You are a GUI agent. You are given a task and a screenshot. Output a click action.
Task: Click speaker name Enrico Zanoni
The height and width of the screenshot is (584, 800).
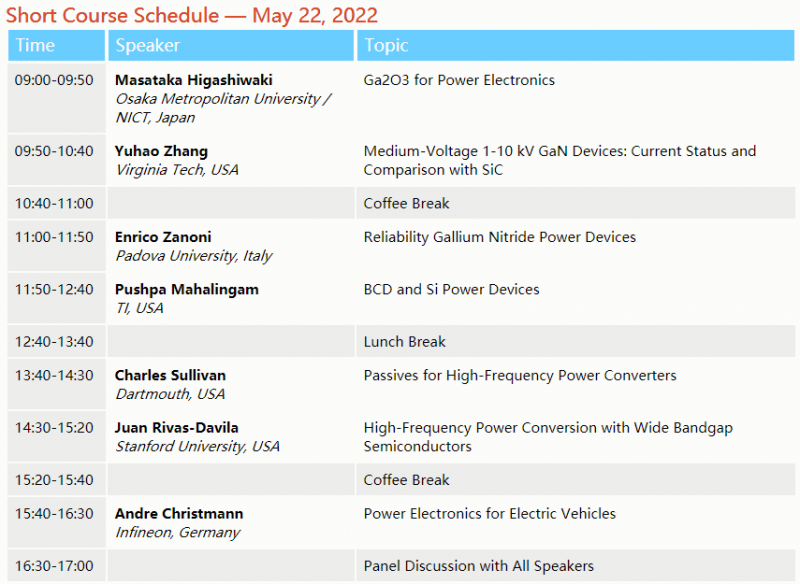(x=163, y=237)
